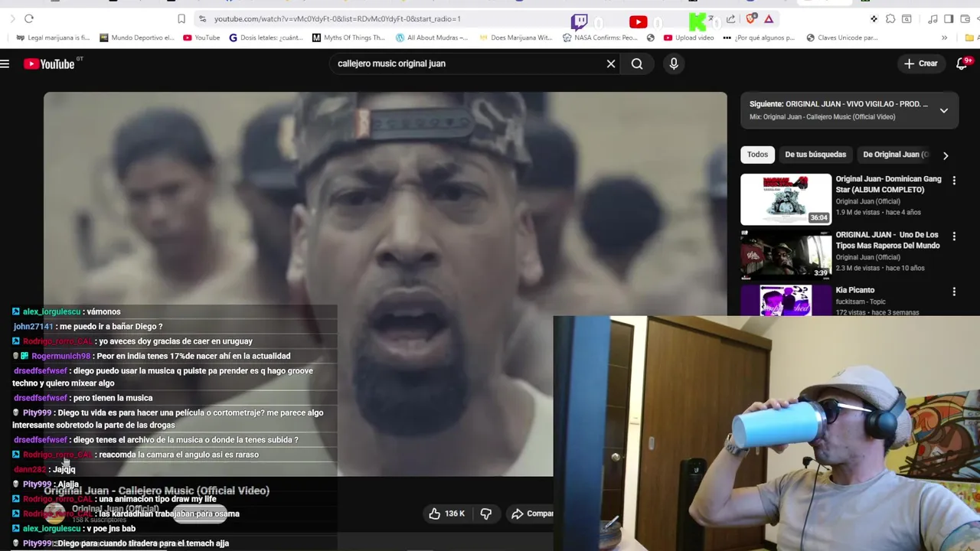Bookmark this page with the bookmark icon
The image size is (980, 551).
click(x=181, y=18)
